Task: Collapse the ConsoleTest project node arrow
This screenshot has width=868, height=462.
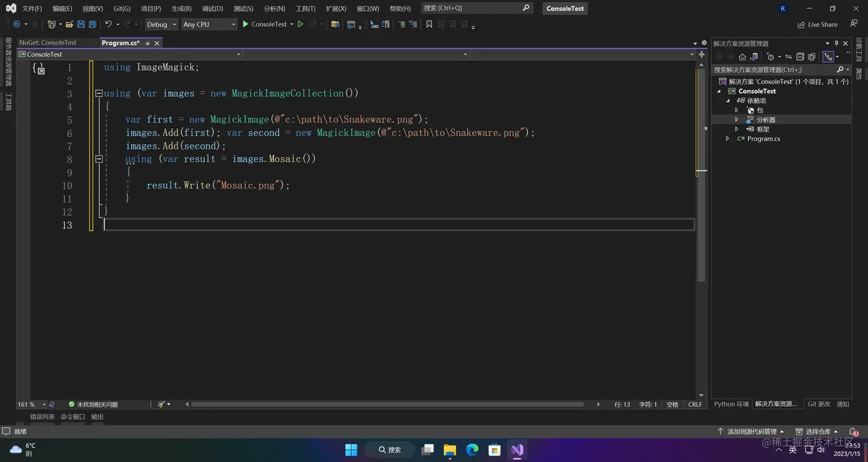Action: click(719, 91)
